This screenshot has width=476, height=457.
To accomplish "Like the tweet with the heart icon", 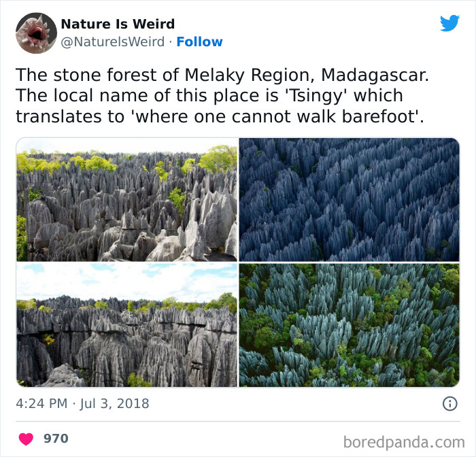I will point(26,439).
